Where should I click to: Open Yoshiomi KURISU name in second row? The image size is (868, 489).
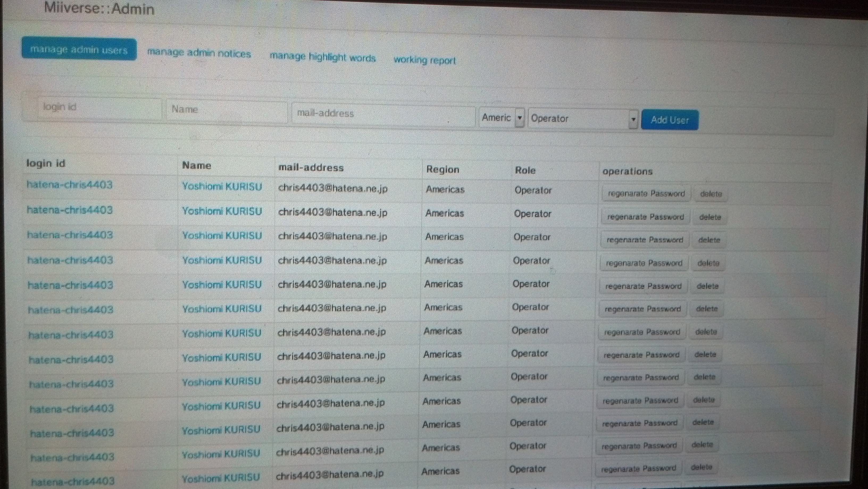[x=222, y=211]
